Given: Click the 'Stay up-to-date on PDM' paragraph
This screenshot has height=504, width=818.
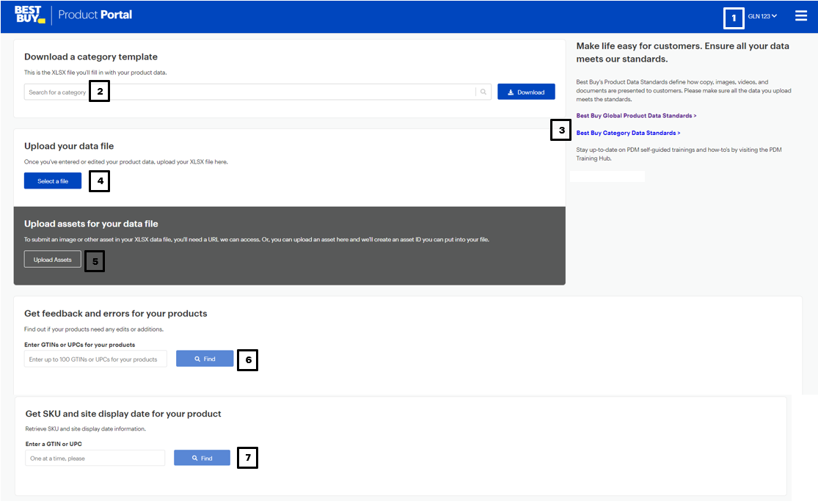Looking at the screenshot, I should [x=679, y=154].
